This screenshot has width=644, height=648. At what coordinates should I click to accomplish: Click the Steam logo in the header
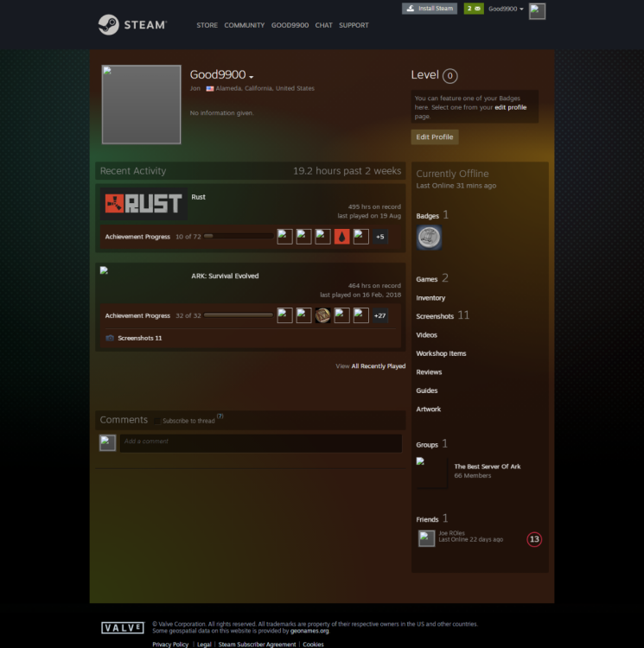[x=132, y=25]
